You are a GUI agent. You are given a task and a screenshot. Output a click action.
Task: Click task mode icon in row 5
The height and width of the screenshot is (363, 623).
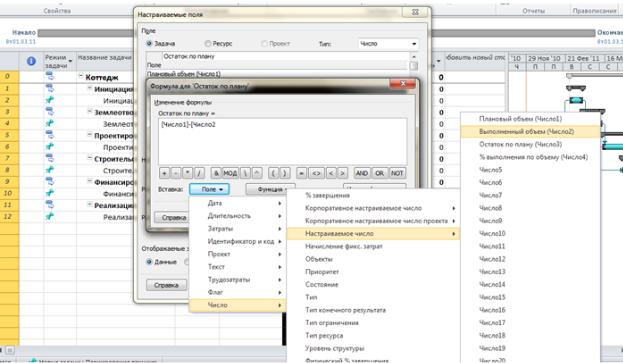(50, 135)
